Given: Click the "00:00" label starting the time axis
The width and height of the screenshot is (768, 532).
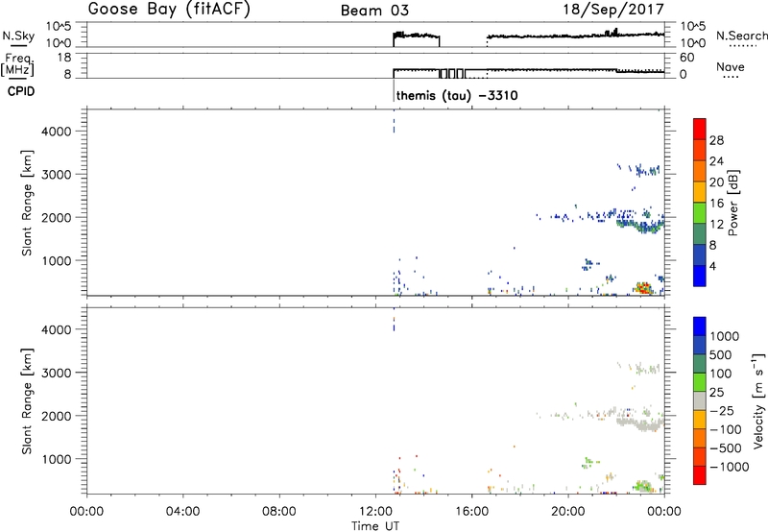Looking at the screenshot, I should [86, 512].
